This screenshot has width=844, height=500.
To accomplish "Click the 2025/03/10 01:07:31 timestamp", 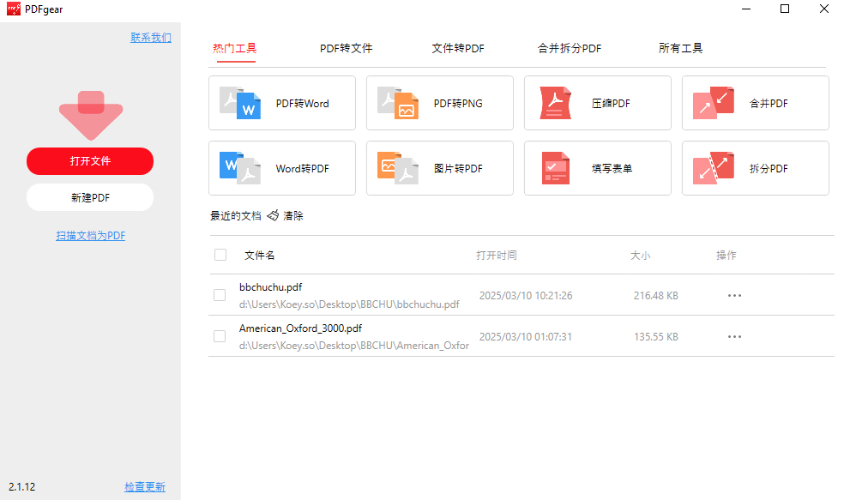I will pos(526,337).
